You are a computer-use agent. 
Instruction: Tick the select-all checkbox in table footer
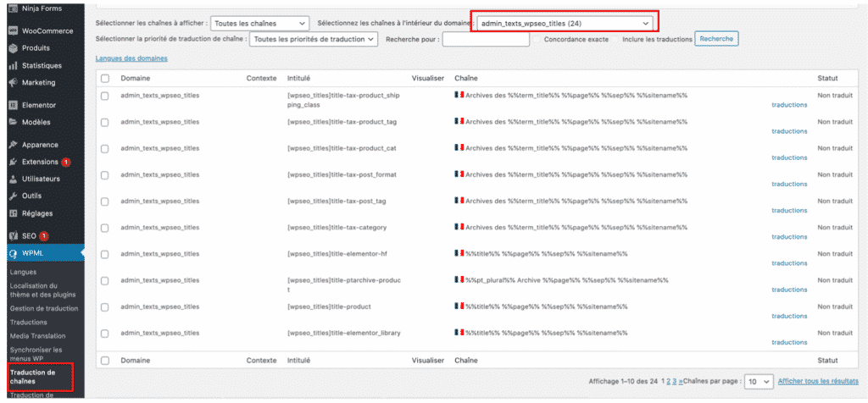[x=104, y=361]
